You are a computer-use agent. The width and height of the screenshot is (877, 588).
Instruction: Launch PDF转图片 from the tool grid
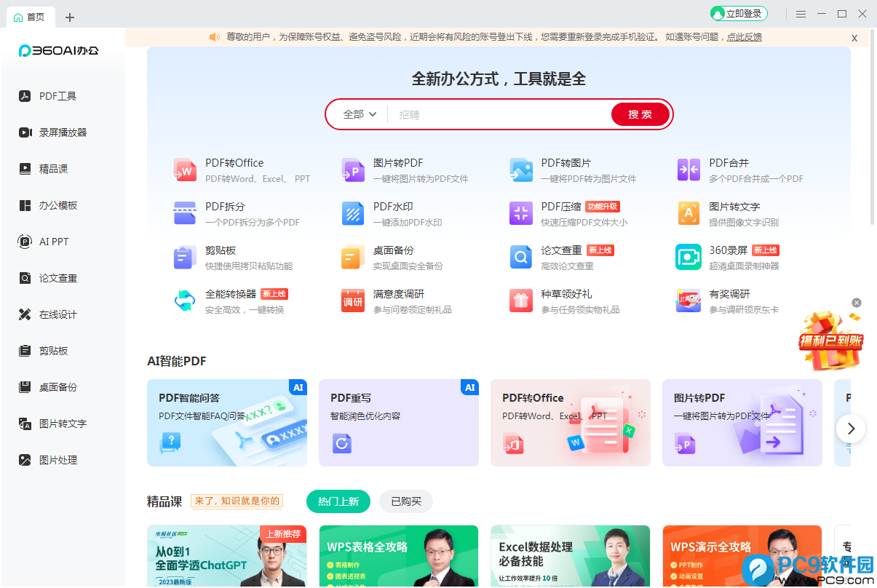(x=521, y=170)
